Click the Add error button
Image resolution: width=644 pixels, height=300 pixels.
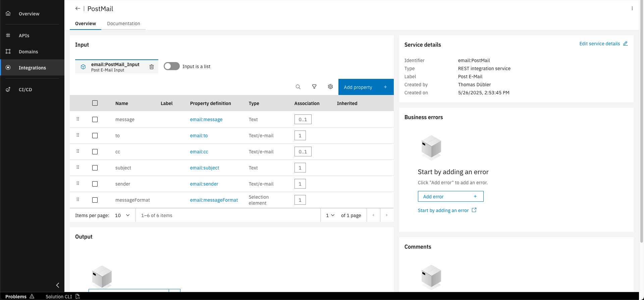click(x=450, y=196)
